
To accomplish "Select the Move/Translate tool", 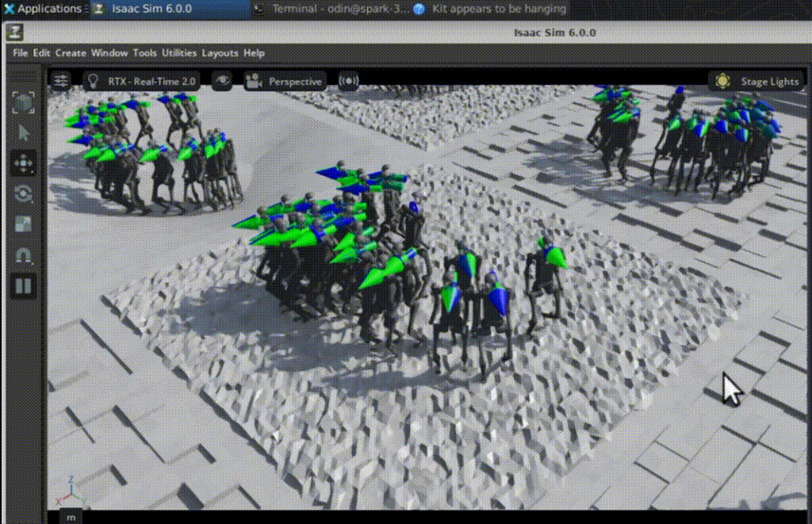I will 23,163.
